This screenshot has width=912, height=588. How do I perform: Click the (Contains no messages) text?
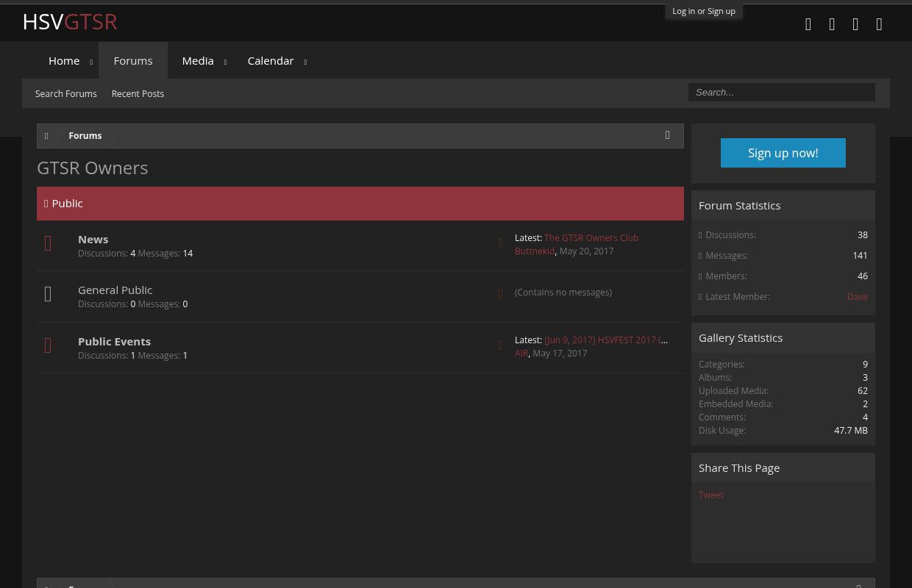pyautogui.click(x=563, y=292)
